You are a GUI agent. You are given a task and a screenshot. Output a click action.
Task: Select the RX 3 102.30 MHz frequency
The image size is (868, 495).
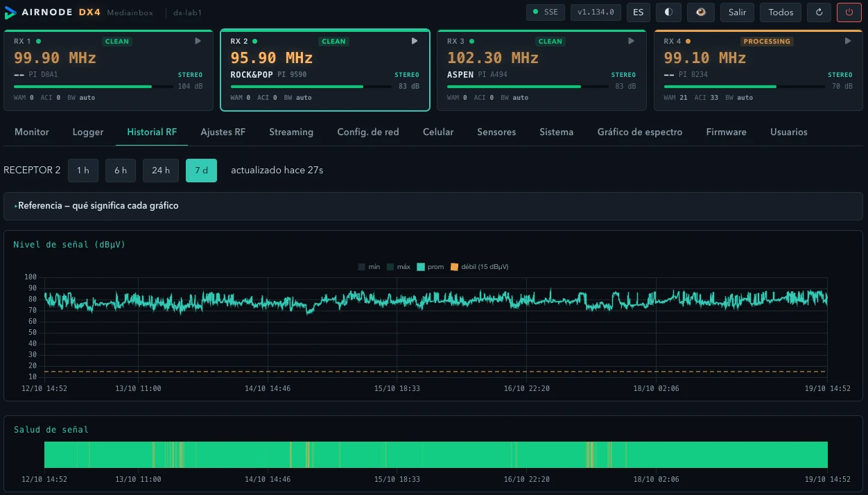(493, 58)
